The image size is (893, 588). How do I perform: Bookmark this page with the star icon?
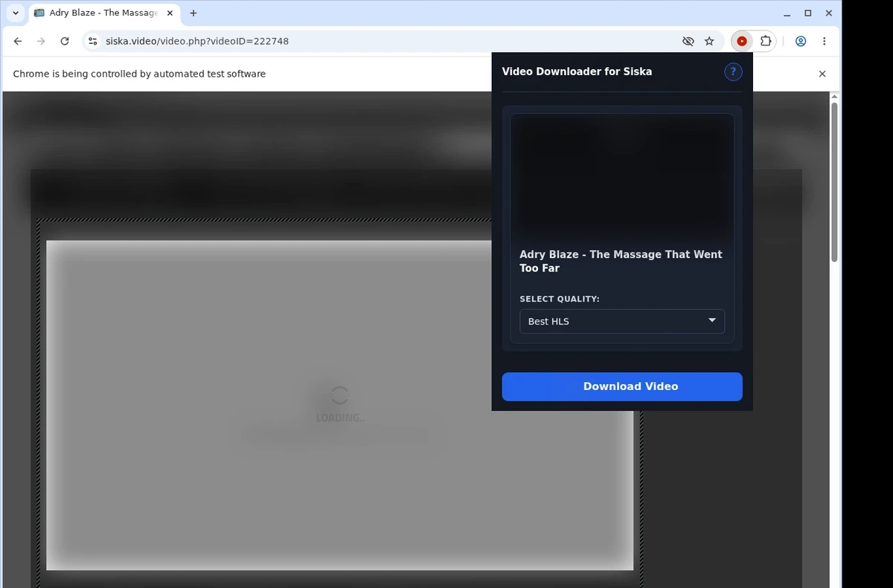pos(709,42)
